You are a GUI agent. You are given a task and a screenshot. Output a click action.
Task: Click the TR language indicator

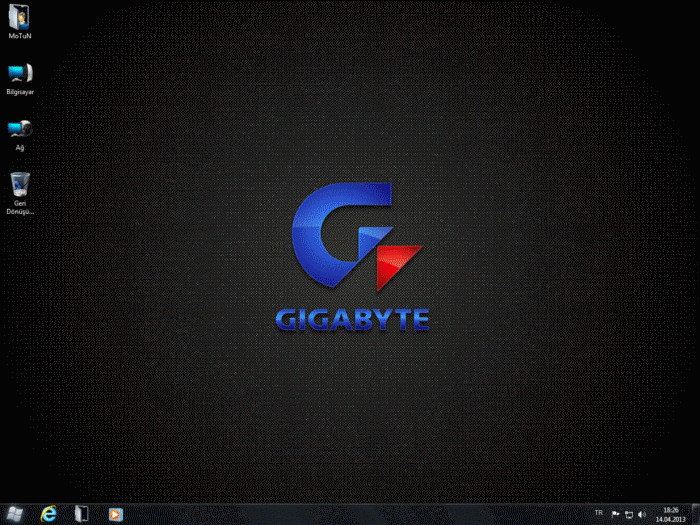599,512
